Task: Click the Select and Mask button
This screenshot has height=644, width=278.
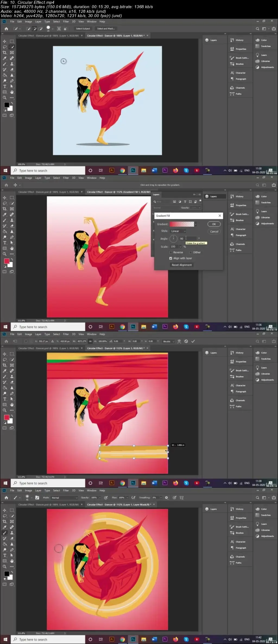Action: [x=106, y=29]
